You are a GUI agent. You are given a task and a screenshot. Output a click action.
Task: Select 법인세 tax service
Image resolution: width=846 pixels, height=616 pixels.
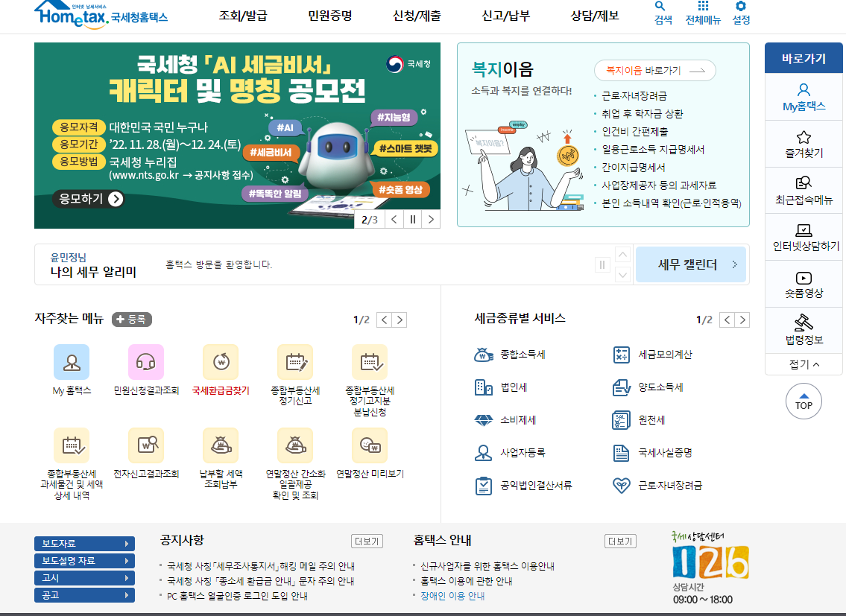tap(501, 387)
